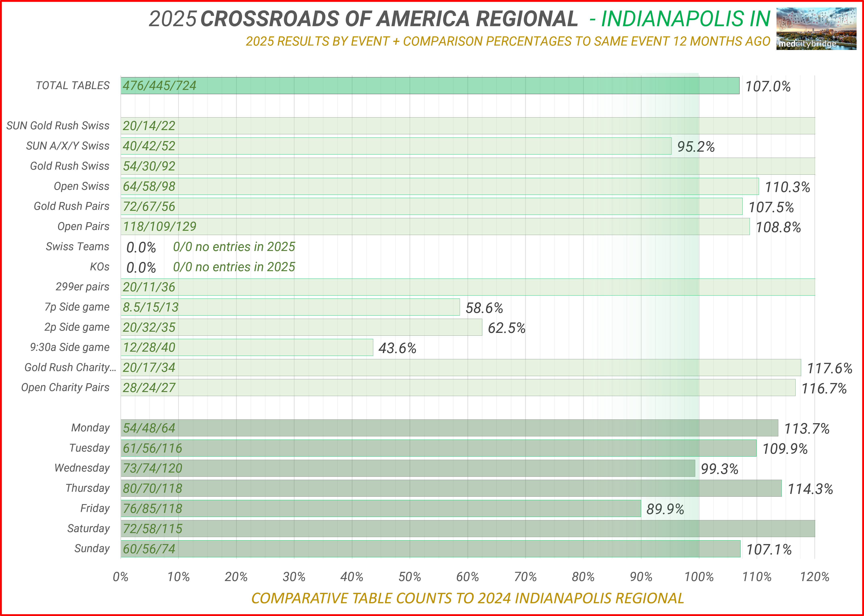Click the Open Swiss row label

coord(82,186)
